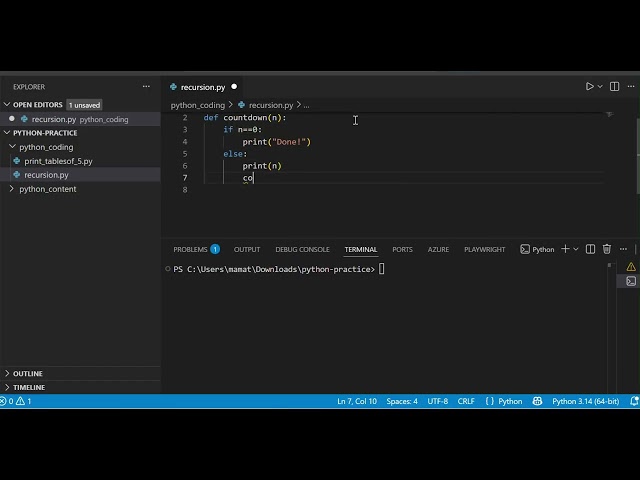This screenshot has height=480, width=640.
Task: Click the editor vertical scrollbar
Action: [x=638, y=155]
